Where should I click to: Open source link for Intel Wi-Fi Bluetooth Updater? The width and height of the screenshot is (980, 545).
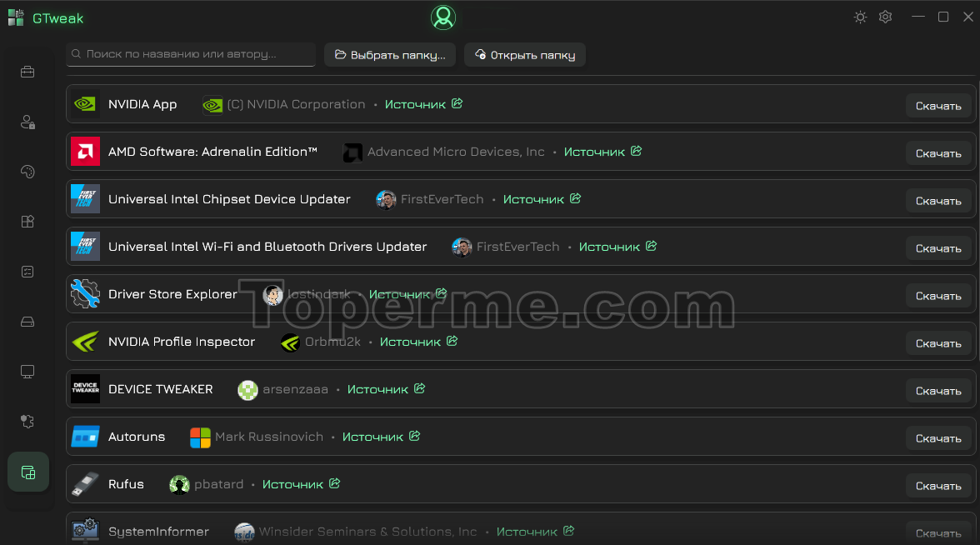617,247
